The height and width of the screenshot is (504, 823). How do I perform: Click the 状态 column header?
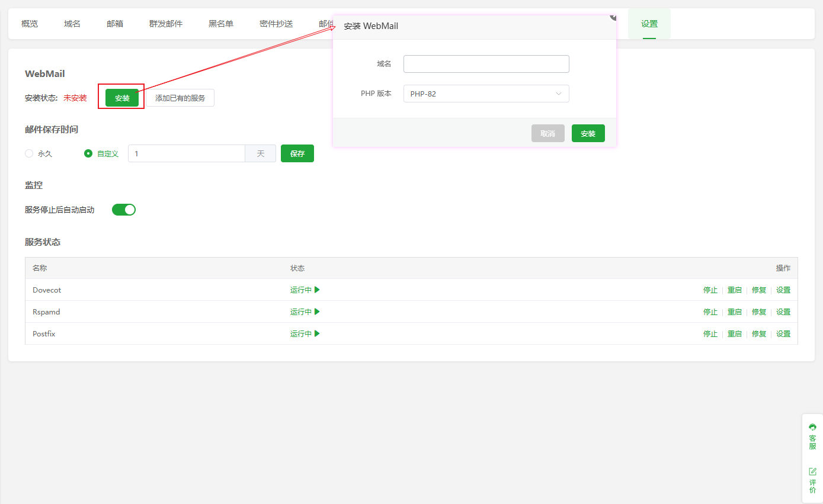click(x=297, y=268)
